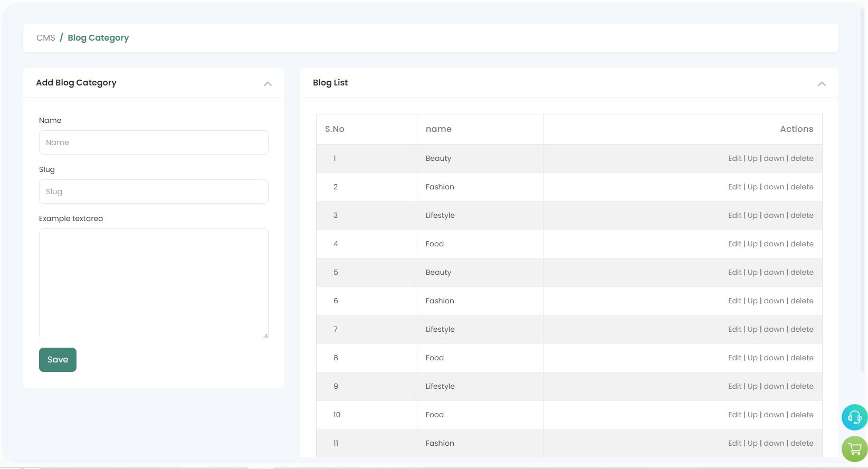Focus the Example textarea box
This screenshot has width=868, height=469.
154,283
